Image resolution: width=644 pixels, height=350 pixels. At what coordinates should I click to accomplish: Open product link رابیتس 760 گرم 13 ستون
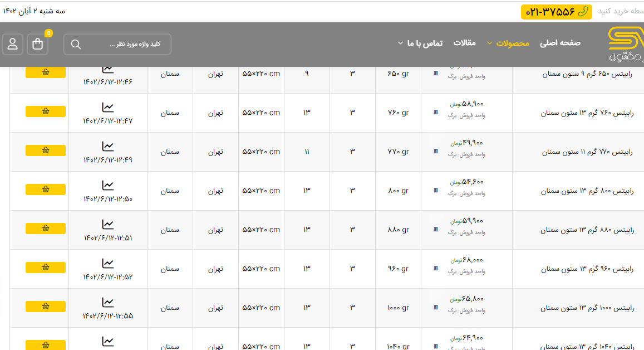pos(587,113)
